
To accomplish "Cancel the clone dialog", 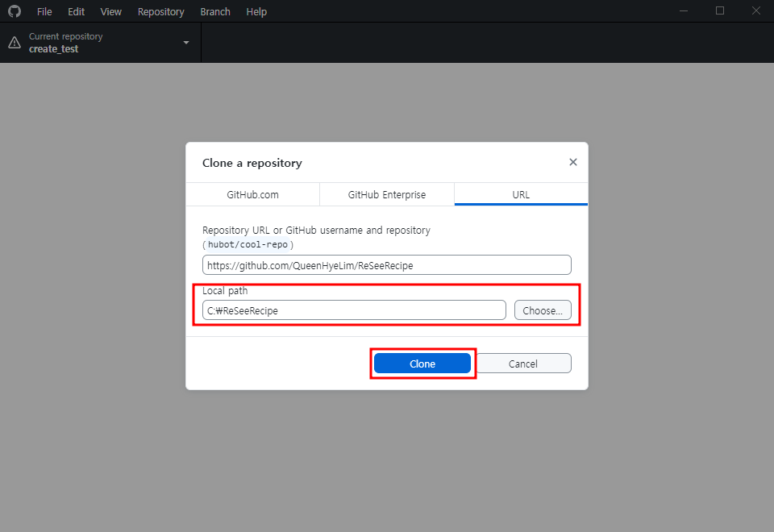I will [522, 364].
